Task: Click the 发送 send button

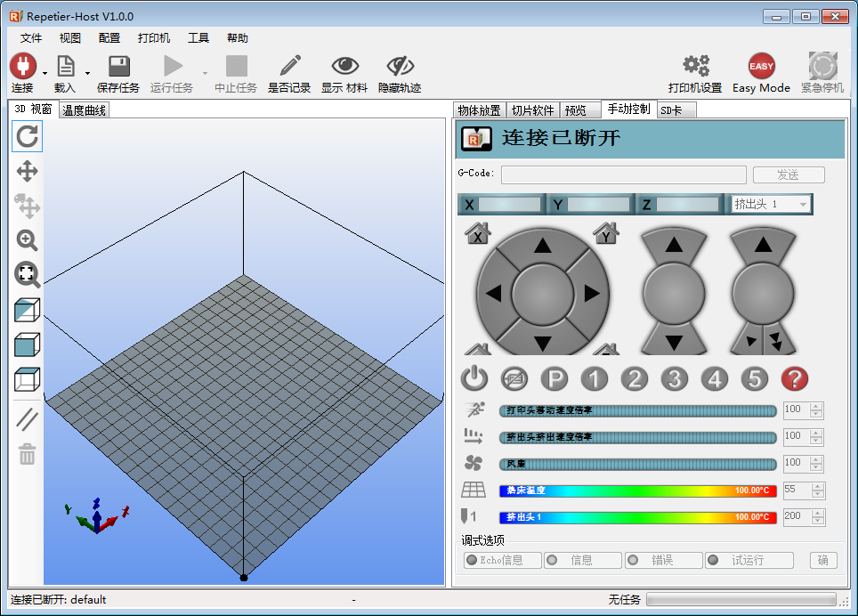Action: (789, 175)
